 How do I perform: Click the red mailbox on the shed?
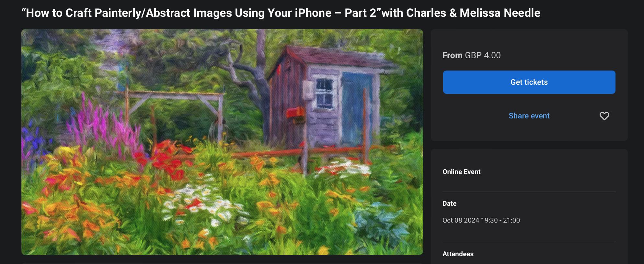click(295, 112)
